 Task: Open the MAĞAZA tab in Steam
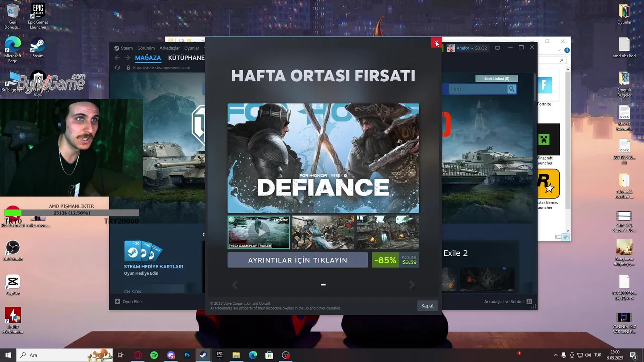click(148, 58)
